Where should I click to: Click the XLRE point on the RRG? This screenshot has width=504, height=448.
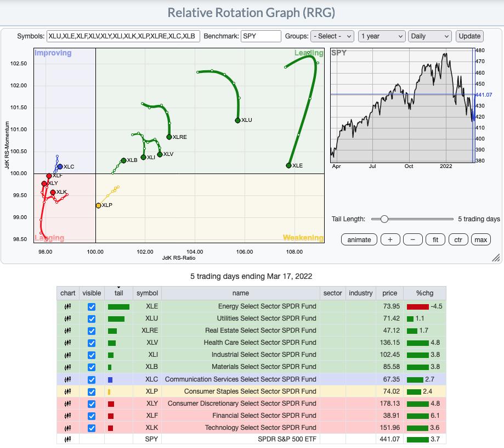169,137
